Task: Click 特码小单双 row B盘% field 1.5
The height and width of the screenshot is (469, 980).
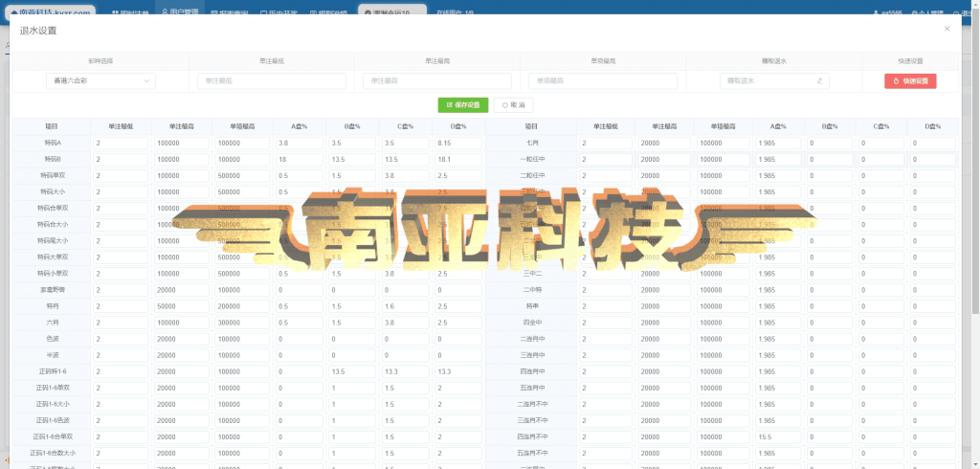Action: (352, 274)
